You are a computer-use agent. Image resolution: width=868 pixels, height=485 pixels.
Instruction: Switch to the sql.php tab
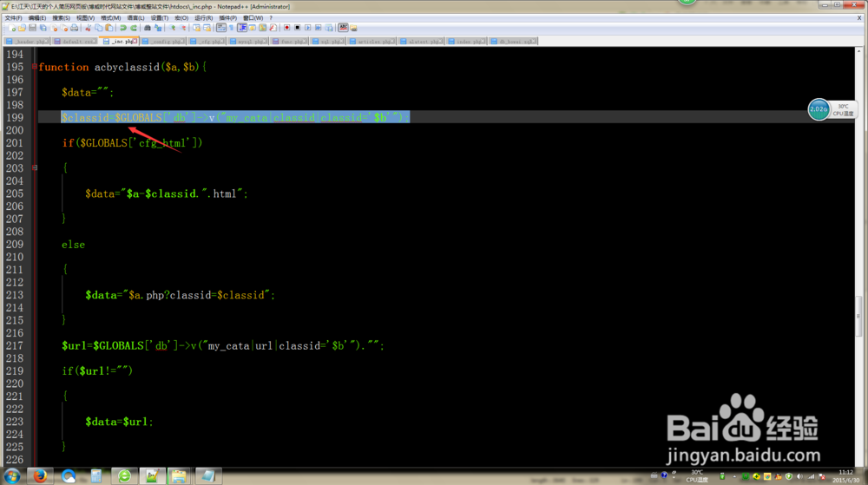(x=329, y=42)
